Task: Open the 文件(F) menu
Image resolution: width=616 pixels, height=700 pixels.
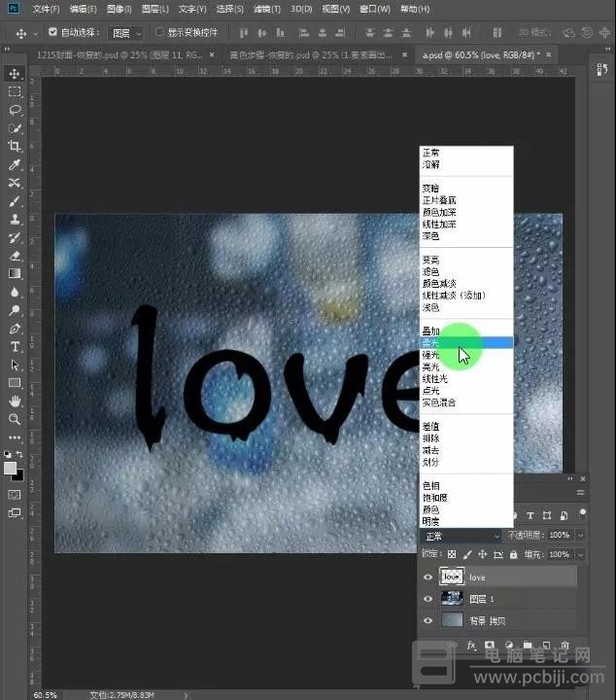Action: point(46,9)
